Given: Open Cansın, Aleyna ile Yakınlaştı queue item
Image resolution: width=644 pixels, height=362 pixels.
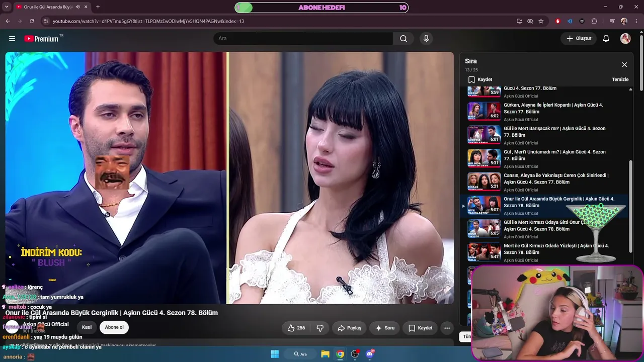Looking at the screenshot, I should click(x=545, y=182).
